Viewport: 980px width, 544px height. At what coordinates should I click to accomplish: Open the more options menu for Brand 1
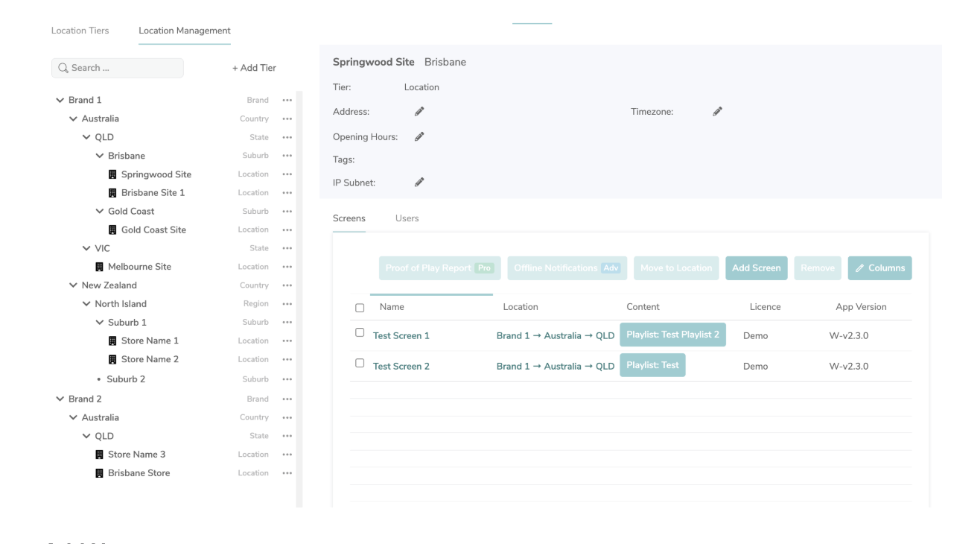[x=287, y=100]
